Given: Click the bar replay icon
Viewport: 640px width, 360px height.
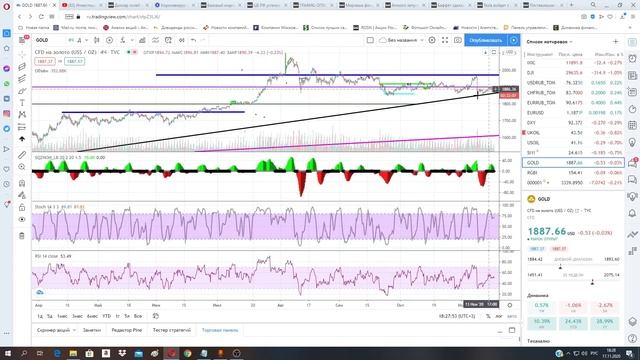Looking at the screenshot, I should [182, 40].
